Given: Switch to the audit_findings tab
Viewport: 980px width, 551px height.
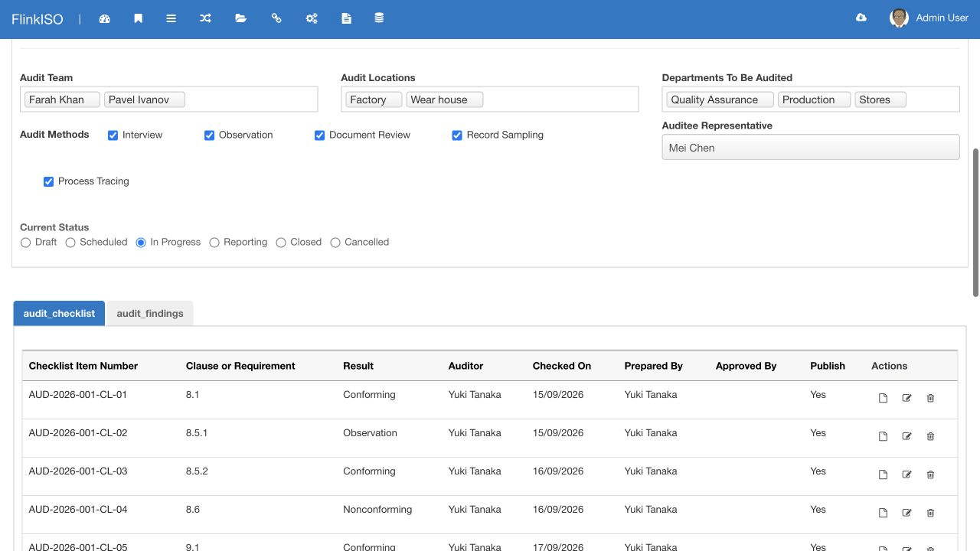Looking at the screenshot, I should tap(150, 313).
